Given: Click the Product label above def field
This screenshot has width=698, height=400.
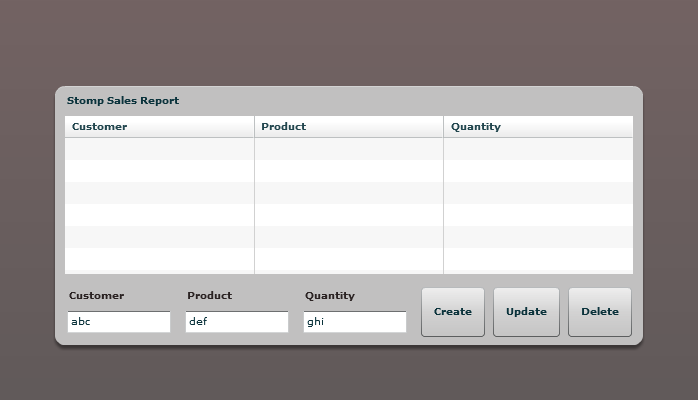Looking at the screenshot, I should pos(210,295).
